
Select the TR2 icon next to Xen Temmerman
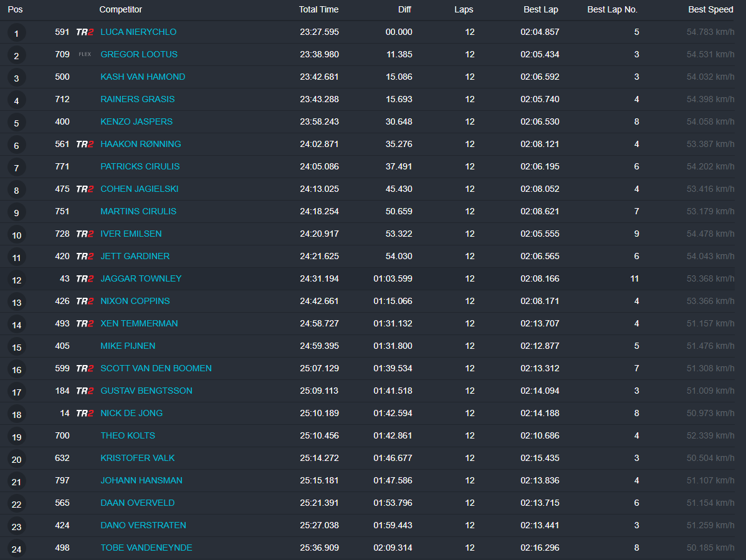85,324
